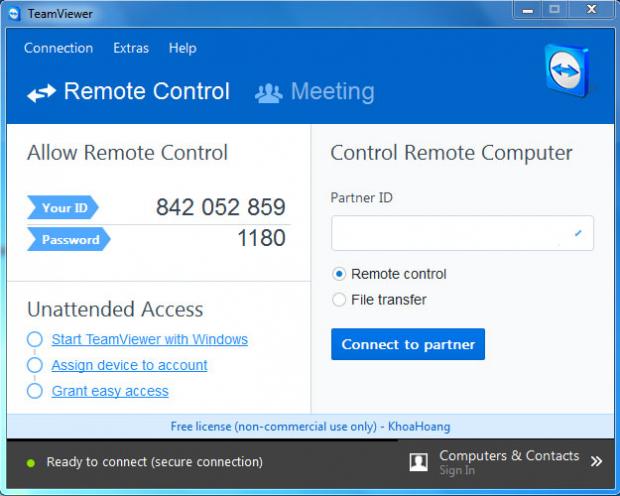
Task: Open the Help menu
Action: point(183,48)
